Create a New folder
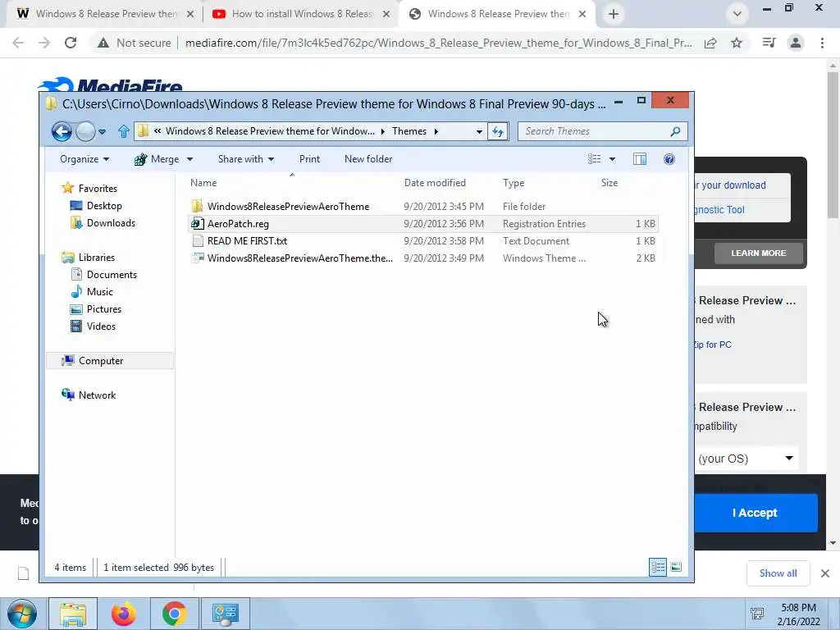This screenshot has height=630, width=840. tap(368, 159)
